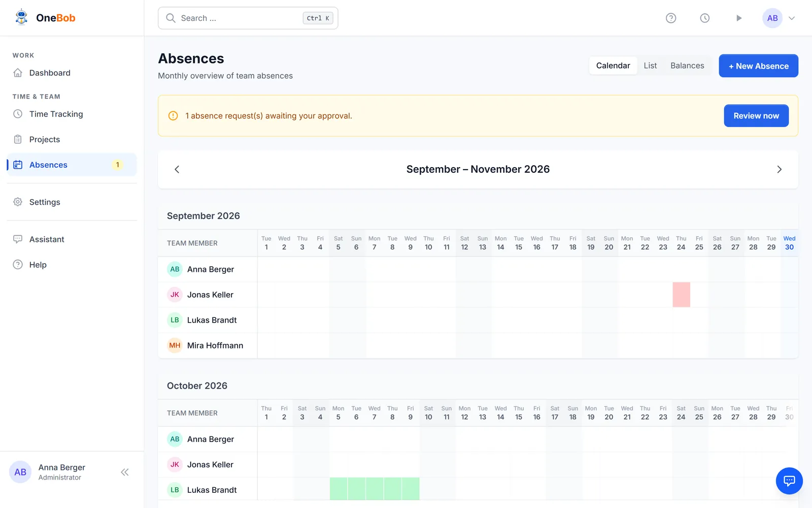The width and height of the screenshot is (812, 508).
Task: Switch to the Balances tab
Action: pos(687,66)
